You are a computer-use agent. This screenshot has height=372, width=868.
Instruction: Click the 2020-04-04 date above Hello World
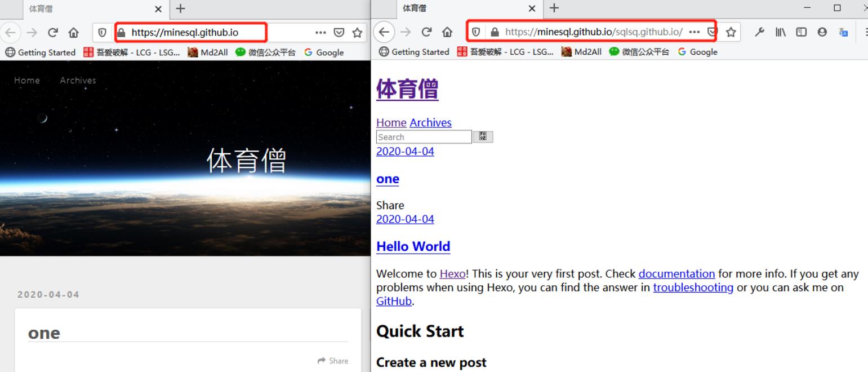click(x=405, y=219)
